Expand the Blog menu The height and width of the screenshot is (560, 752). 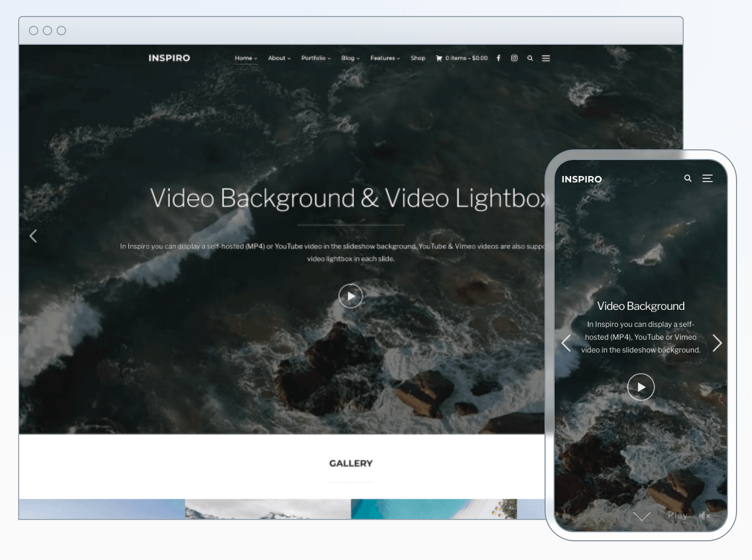(350, 58)
